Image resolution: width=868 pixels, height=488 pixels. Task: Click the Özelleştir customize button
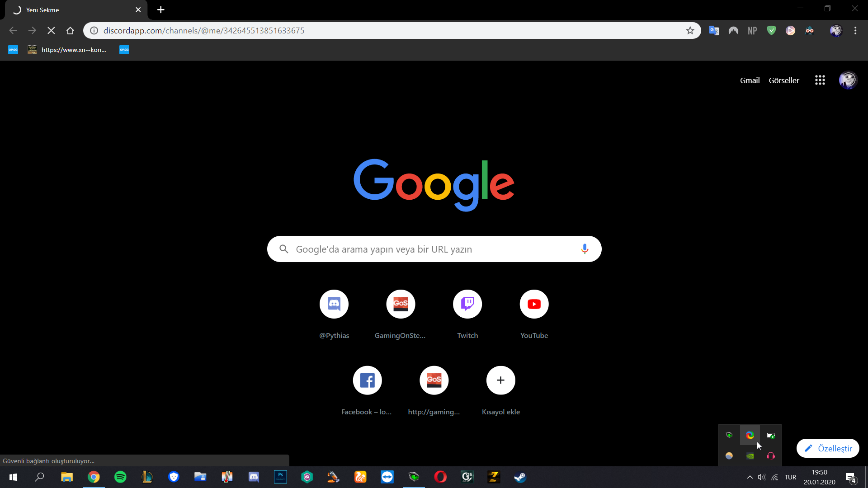[x=828, y=448]
